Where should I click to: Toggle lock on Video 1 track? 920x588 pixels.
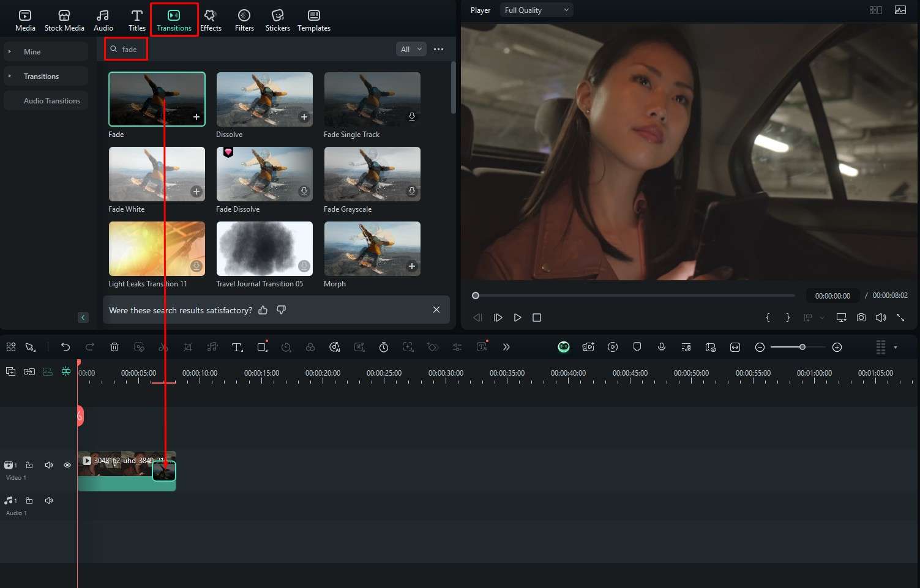click(x=29, y=465)
